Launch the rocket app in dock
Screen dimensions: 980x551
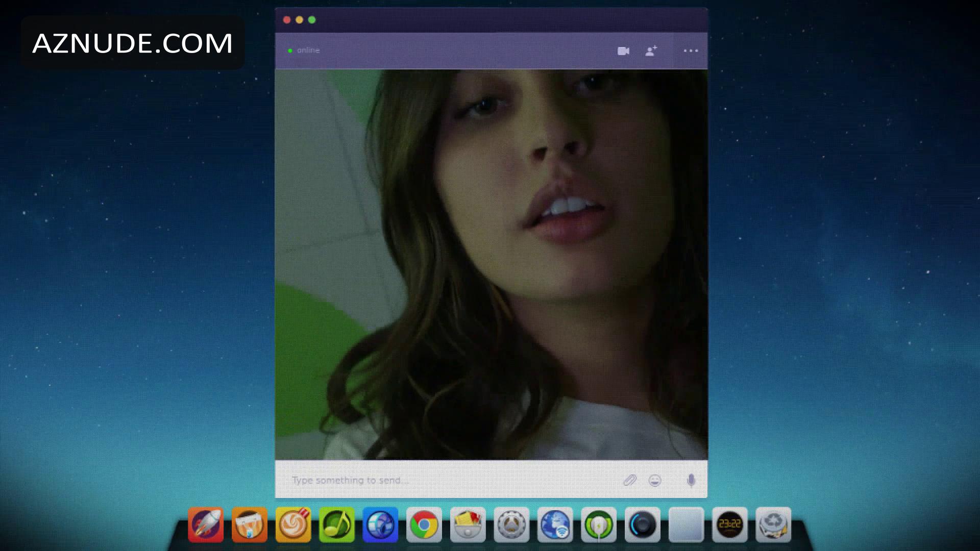tap(206, 524)
